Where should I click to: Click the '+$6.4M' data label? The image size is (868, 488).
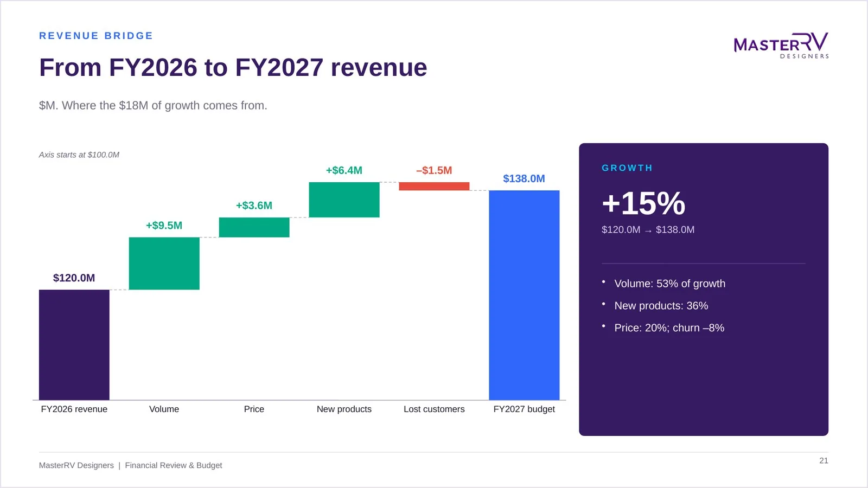[344, 170]
